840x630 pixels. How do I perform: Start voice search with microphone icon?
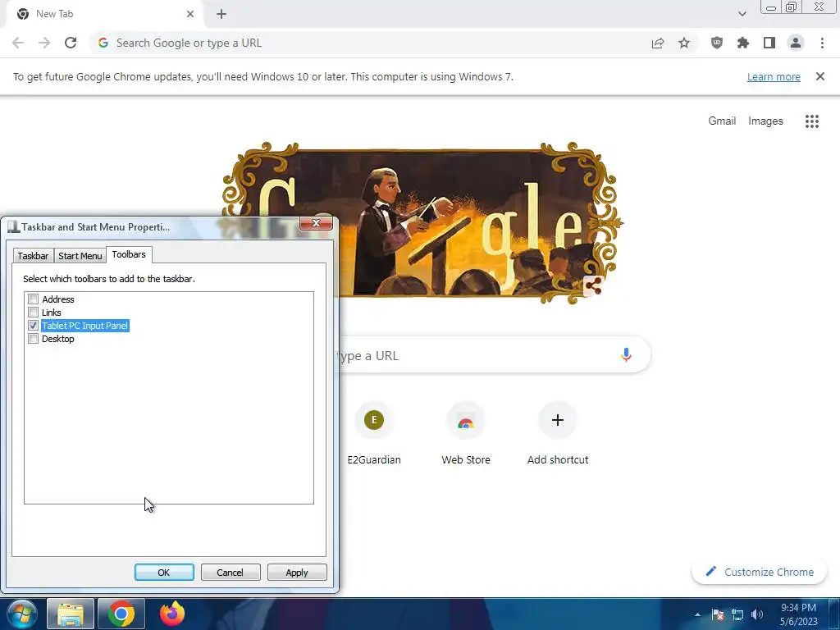pyautogui.click(x=626, y=354)
